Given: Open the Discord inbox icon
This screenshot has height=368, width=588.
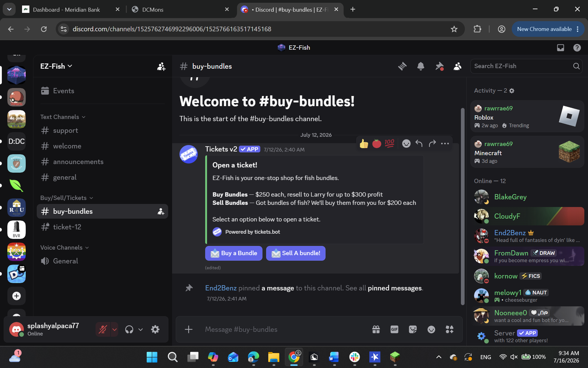Looking at the screenshot, I should pyautogui.click(x=560, y=48).
